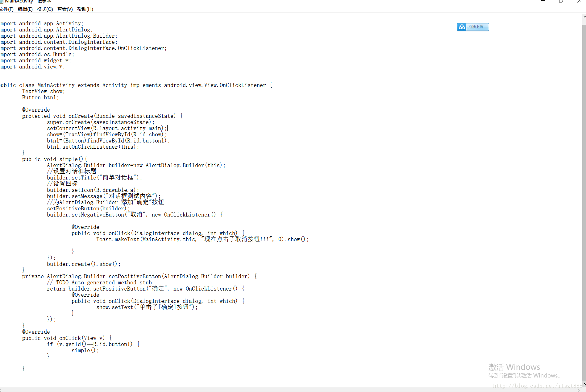Click the 'TextView show;' declaration
Screen dimensions: 586x392
[x=44, y=91]
